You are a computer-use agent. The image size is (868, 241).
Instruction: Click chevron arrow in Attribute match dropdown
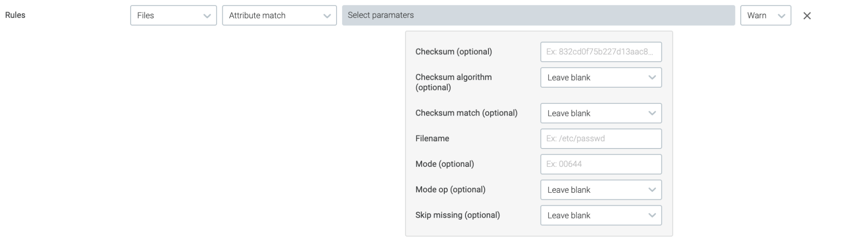(327, 16)
